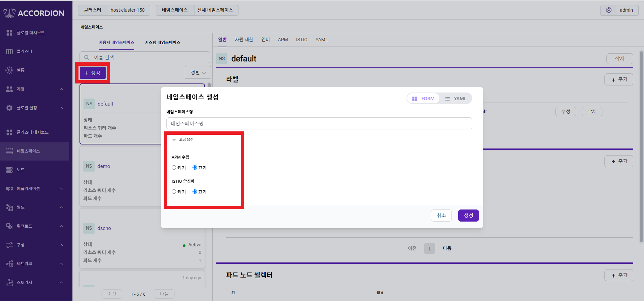The width and height of the screenshot is (644, 301).
Task: Expand the 글로벌 설정 menu chevron
Action: 61,108
